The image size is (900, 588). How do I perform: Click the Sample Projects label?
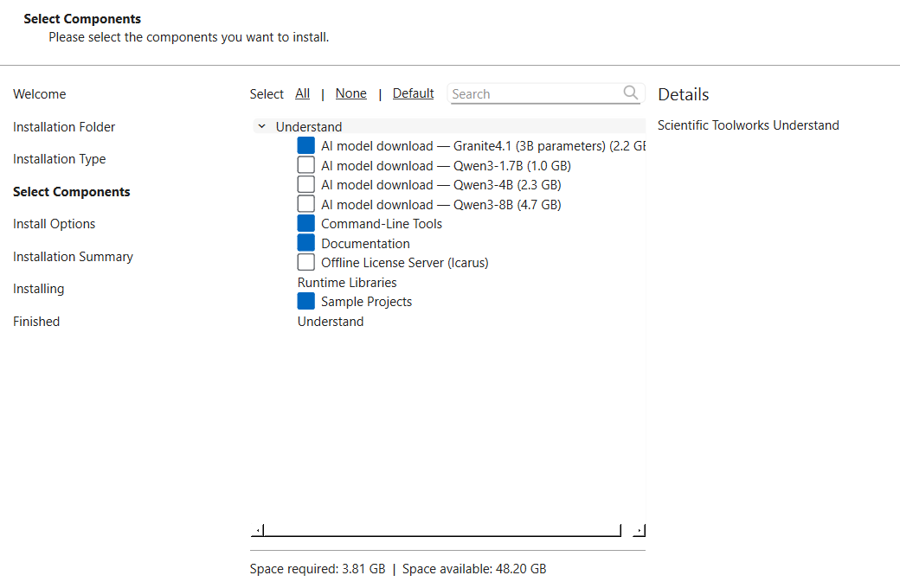(x=367, y=302)
